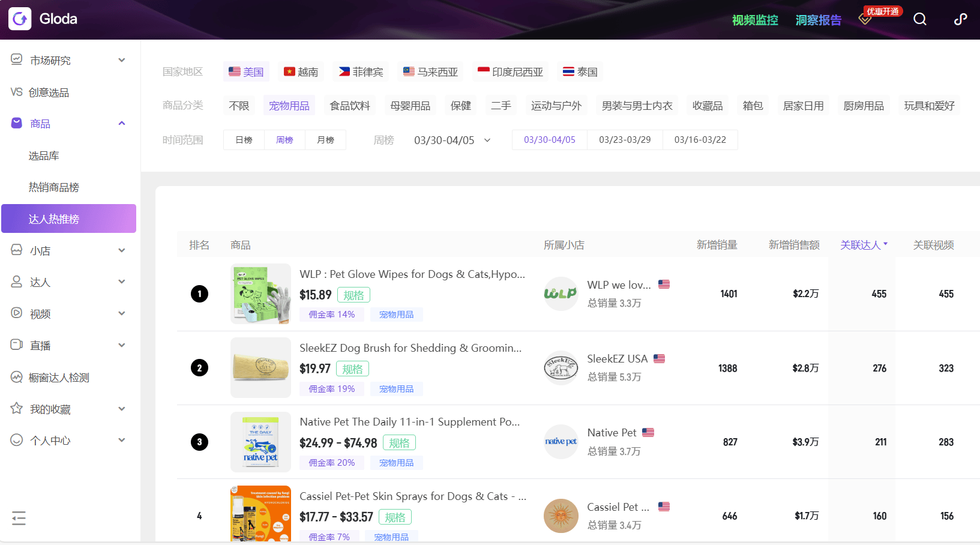Screen dimensions: 980x545
Task: Click 规格 button for SleekEZ Dog Brush
Action: point(352,369)
